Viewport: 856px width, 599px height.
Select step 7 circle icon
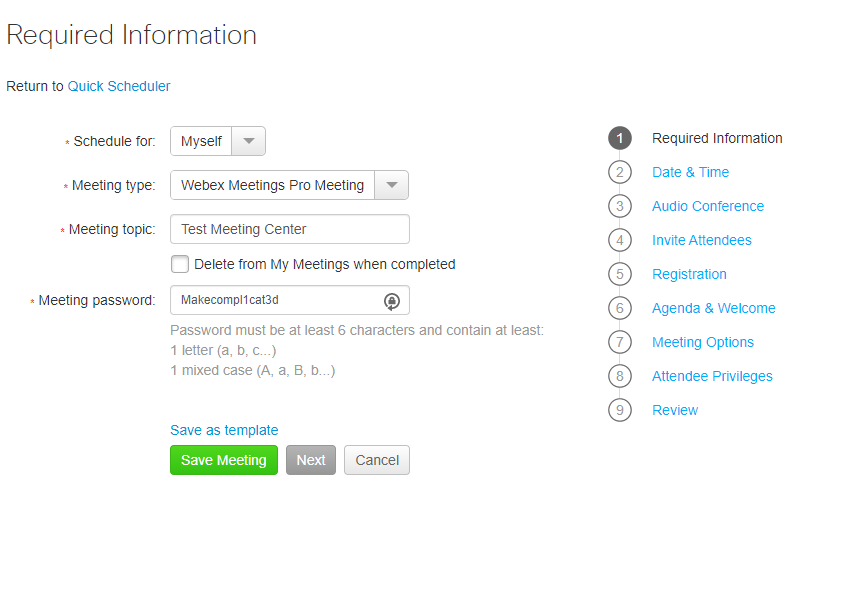tap(620, 342)
